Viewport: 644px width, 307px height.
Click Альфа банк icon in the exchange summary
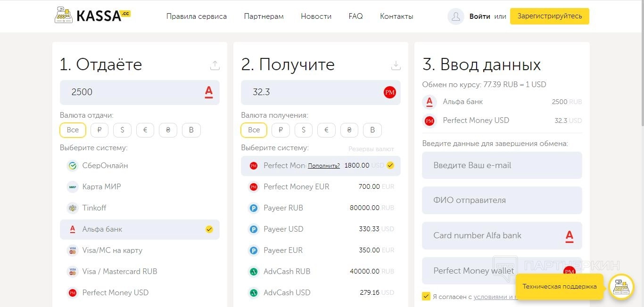pyautogui.click(x=429, y=102)
